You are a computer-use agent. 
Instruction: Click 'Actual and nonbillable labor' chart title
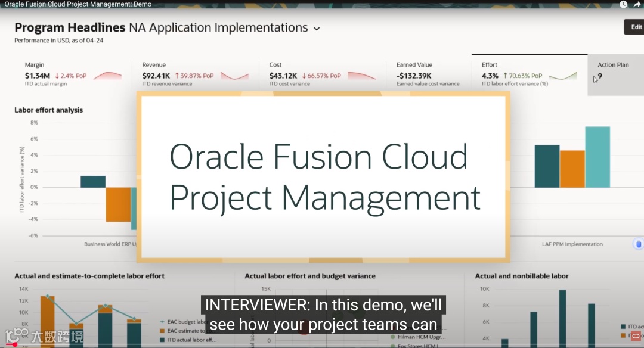[522, 276]
